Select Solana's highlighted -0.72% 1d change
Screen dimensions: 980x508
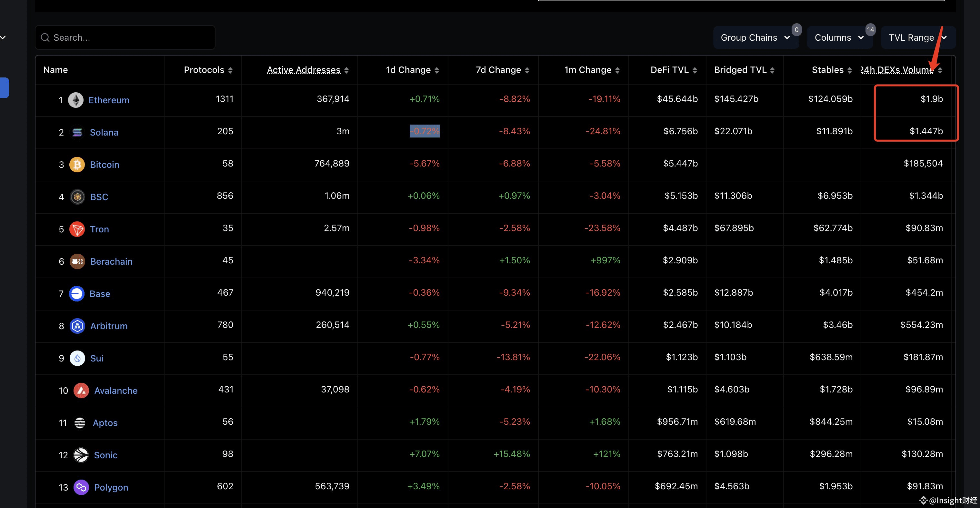coord(425,131)
